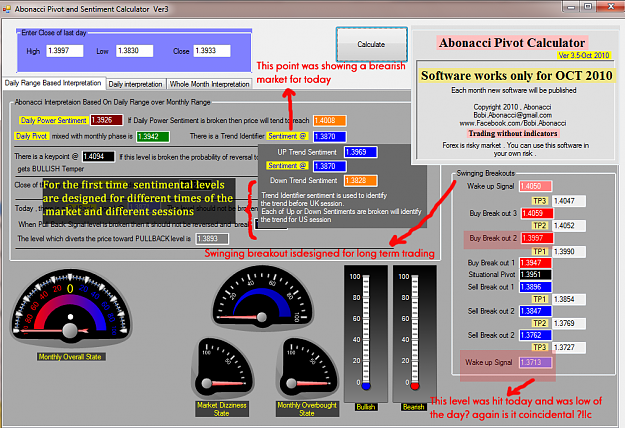The width and height of the screenshot is (625, 428).
Task: Click the TP2 value 1.3769 box
Action: point(569,323)
